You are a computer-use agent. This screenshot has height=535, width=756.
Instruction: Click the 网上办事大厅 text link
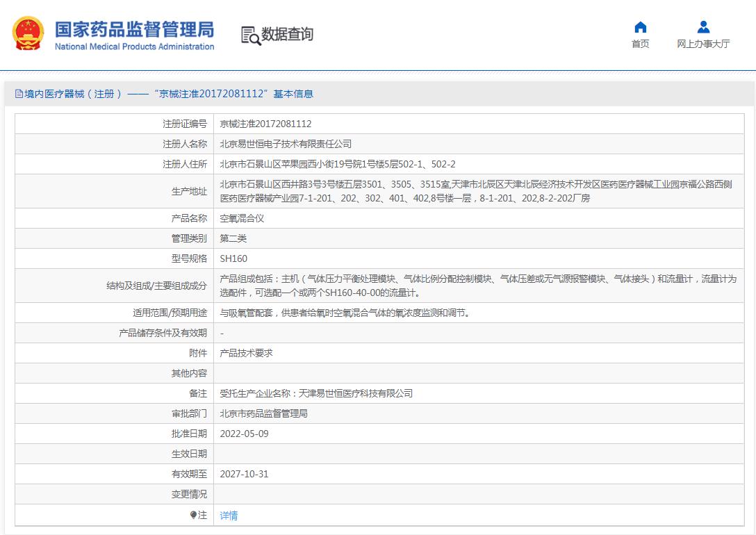coord(703,43)
